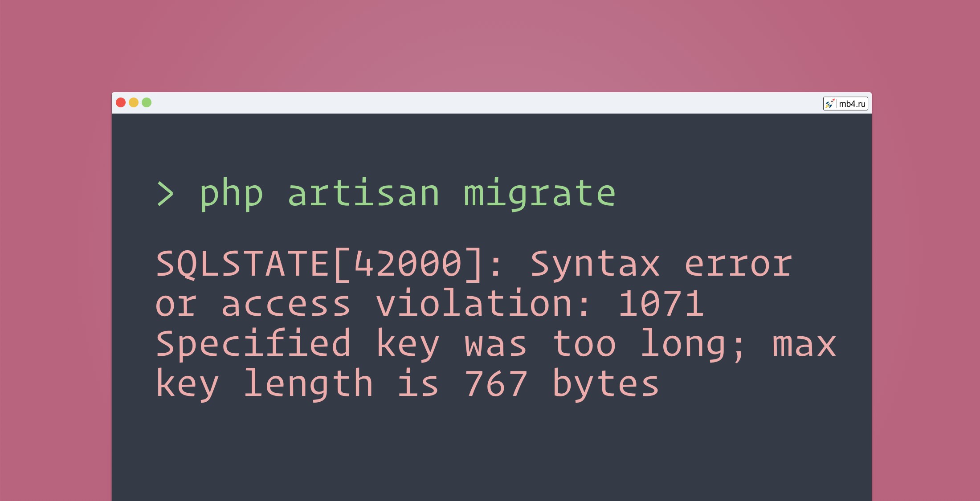Click the number 767 in the error
Screen dimensions: 980x501
pyautogui.click(x=496, y=383)
